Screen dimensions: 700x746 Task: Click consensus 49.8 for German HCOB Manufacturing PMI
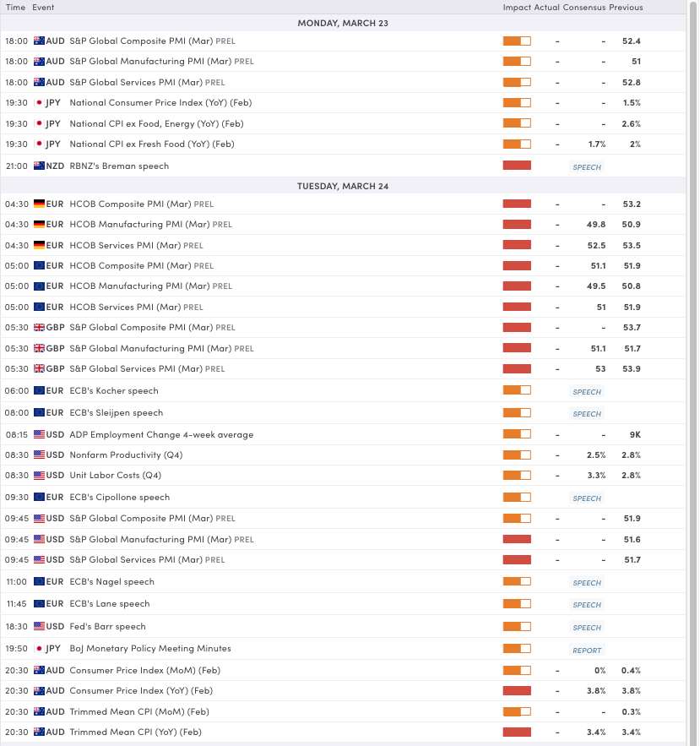tap(596, 225)
